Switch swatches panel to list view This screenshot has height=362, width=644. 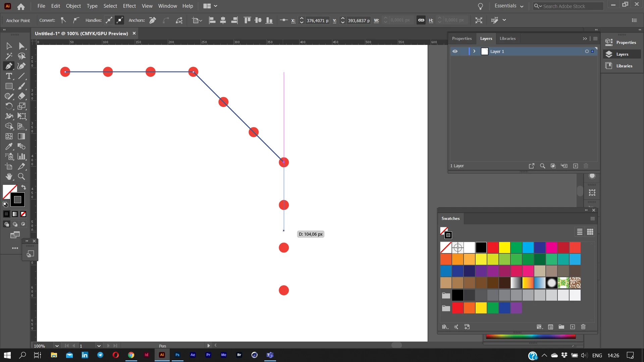[x=580, y=232]
